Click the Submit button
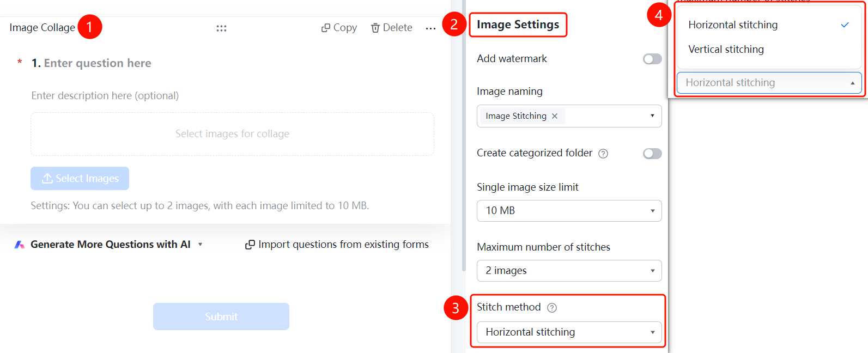 [221, 317]
